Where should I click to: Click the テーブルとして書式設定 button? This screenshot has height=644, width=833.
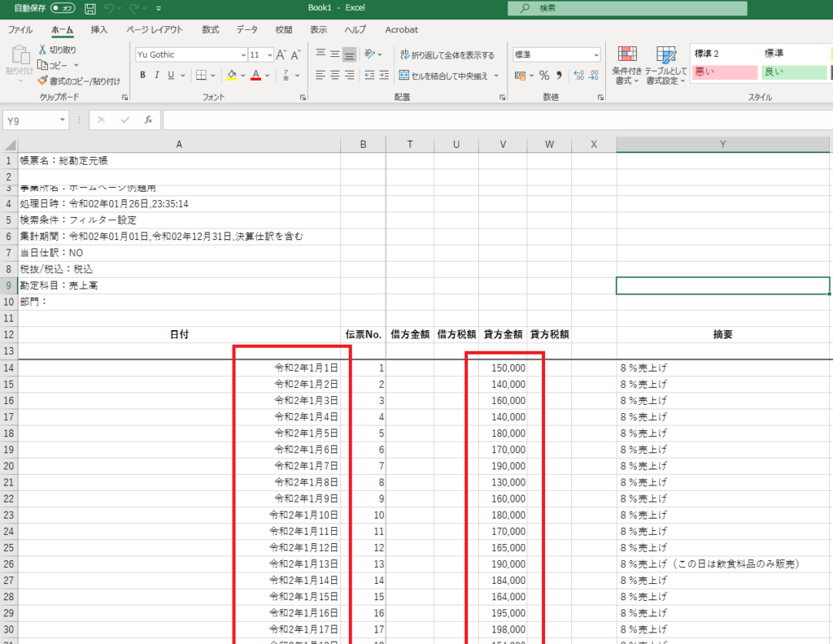click(x=666, y=65)
